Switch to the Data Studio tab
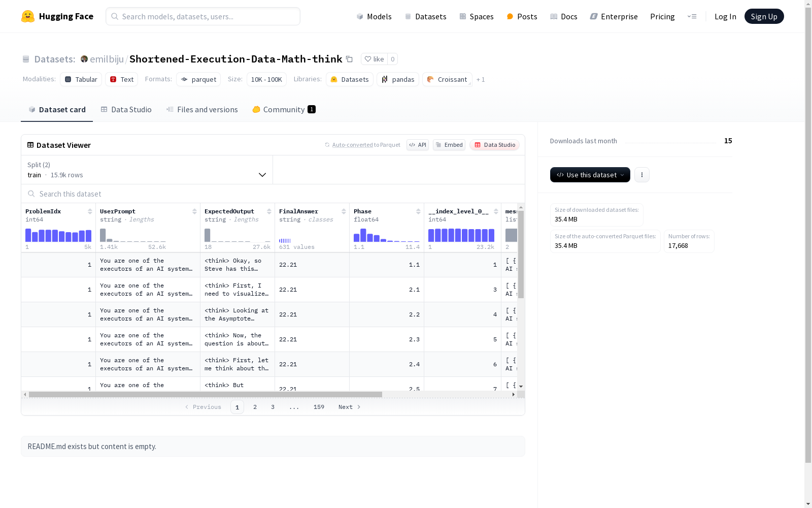The image size is (812, 508). click(x=126, y=110)
